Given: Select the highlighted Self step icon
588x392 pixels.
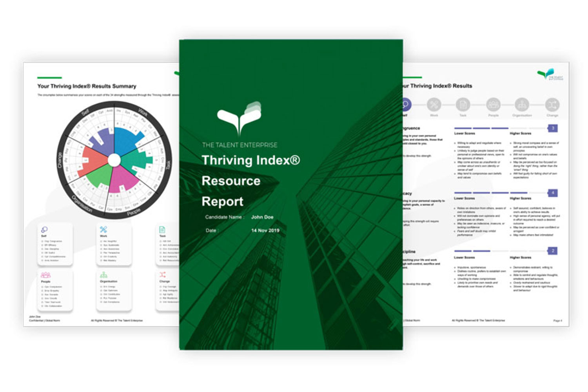Looking at the screenshot, I should (406, 105).
